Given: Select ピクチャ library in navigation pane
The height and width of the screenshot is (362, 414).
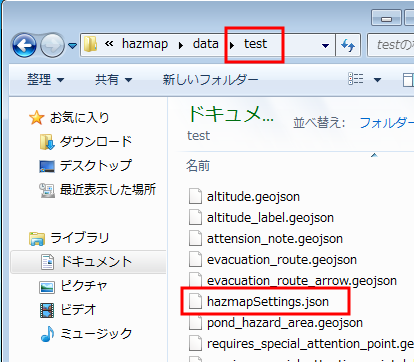Looking at the screenshot, I should point(84,286).
